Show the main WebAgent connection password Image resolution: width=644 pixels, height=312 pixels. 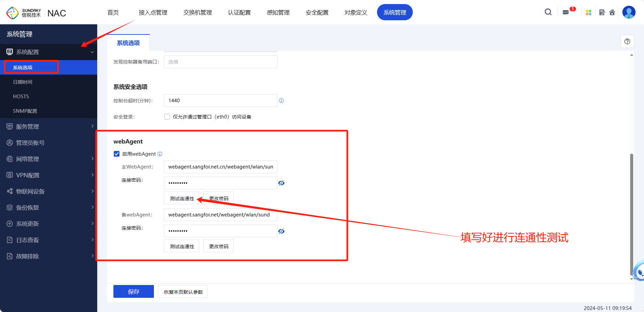pos(281,183)
